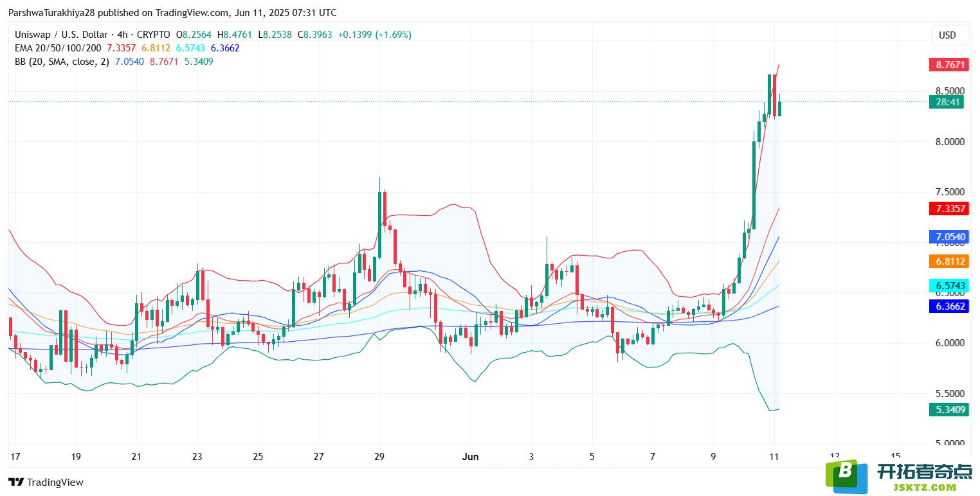980x496 pixels.
Task: Click the 4h interval label in legend
Action: click(123, 35)
